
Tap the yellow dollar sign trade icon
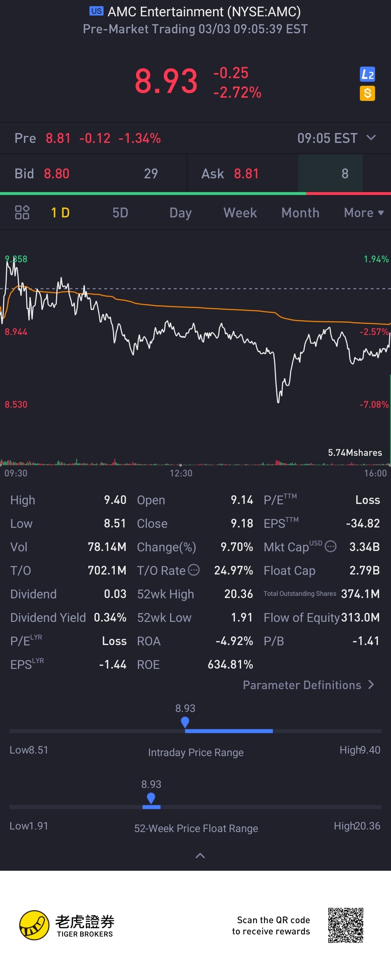(x=367, y=93)
